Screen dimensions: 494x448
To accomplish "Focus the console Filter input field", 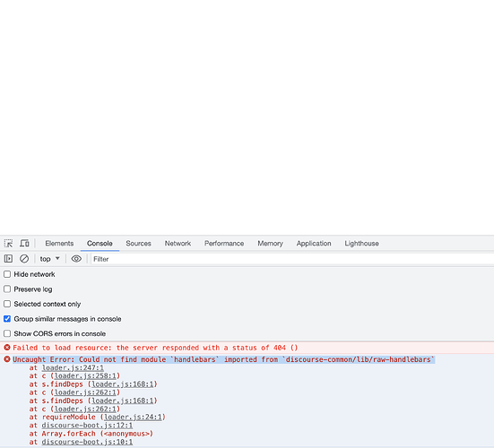I will pyautogui.click(x=292, y=259).
